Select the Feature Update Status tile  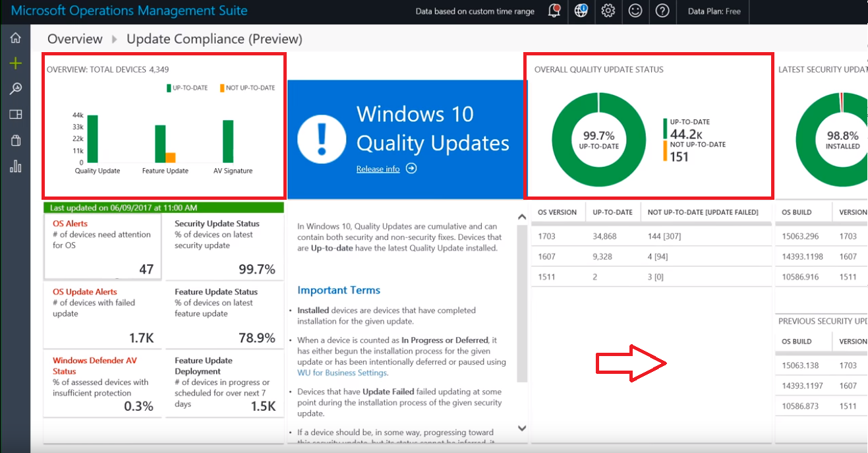tap(225, 316)
